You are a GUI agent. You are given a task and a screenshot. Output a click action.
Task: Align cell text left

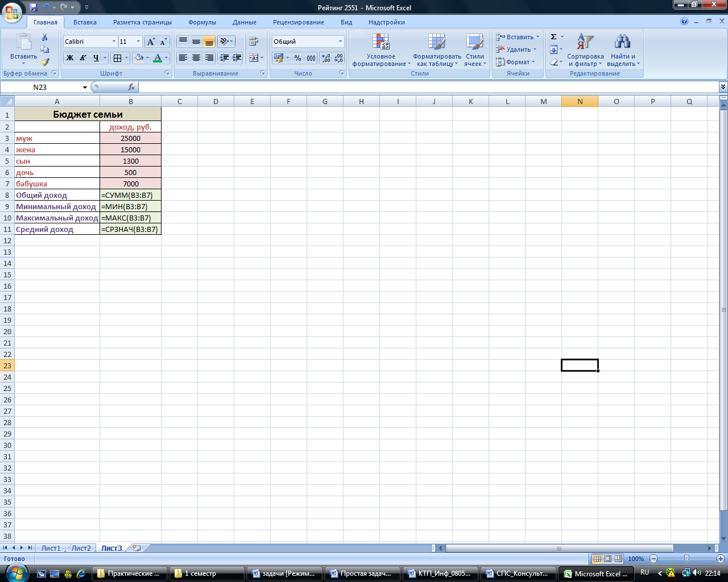(183, 58)
